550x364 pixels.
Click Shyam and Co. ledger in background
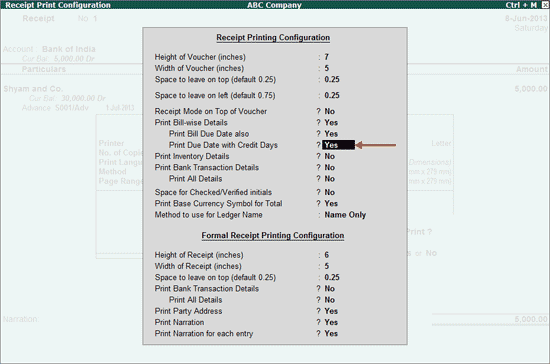click(x=33, y=89)
